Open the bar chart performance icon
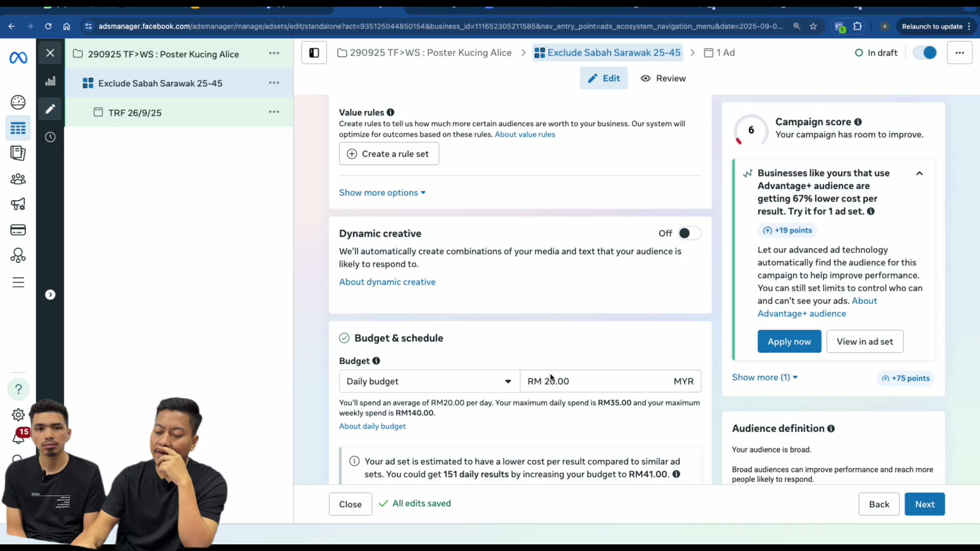 [x=50, y=82]
